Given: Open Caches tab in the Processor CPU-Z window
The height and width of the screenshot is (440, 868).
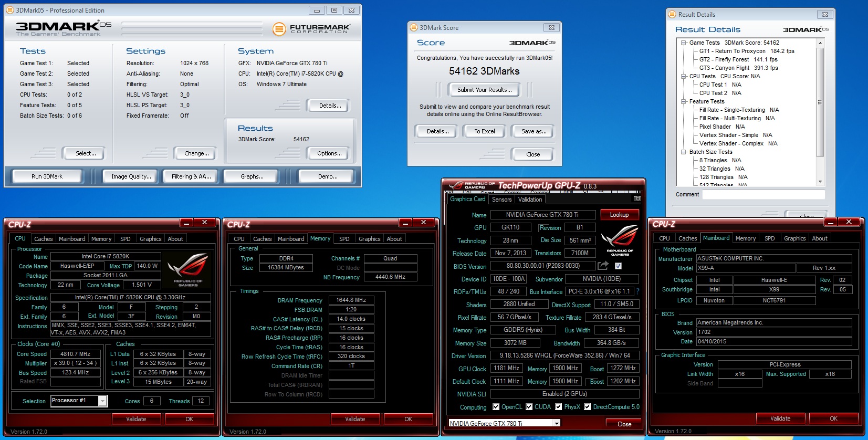Looking at the screenshot, I should pos(44,239).
